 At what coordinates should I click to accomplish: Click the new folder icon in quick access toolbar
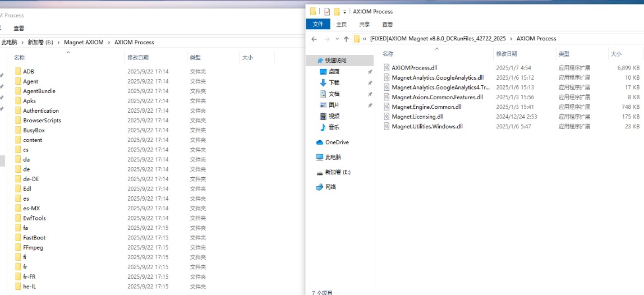tap(337, 12)
